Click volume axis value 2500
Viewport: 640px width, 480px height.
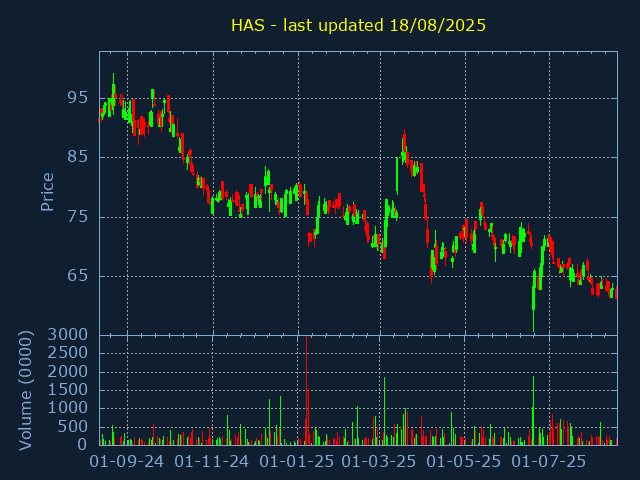click(x=68, y=353)
